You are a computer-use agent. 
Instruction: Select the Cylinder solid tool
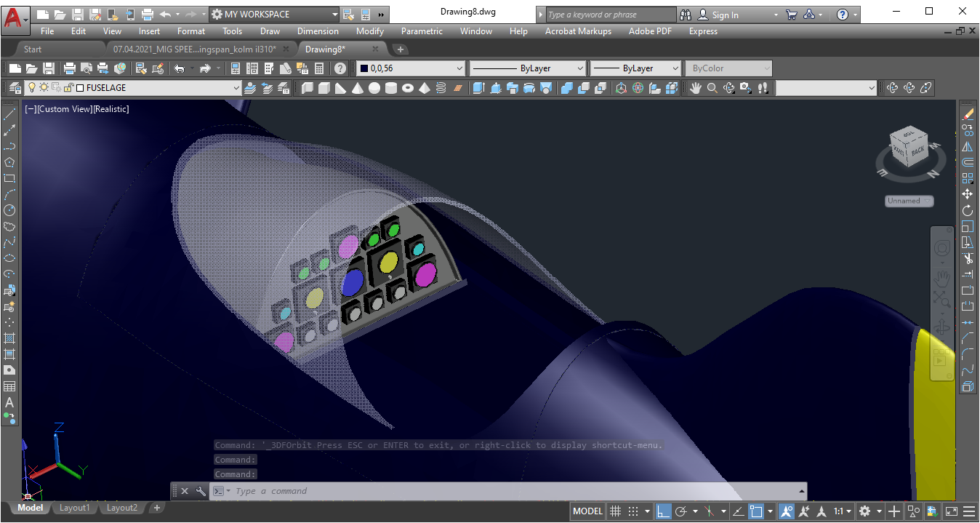(391, 88)
